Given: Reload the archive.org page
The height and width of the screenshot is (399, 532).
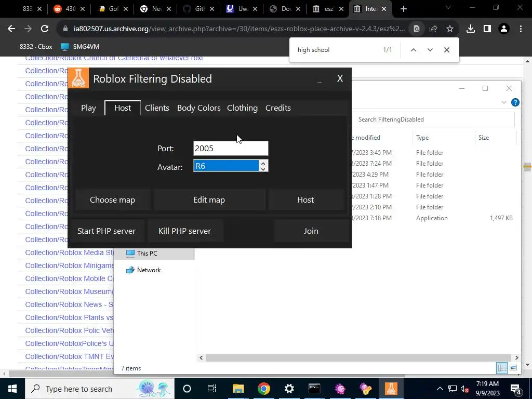Looking at the screenshot, I should coord(45,29).
